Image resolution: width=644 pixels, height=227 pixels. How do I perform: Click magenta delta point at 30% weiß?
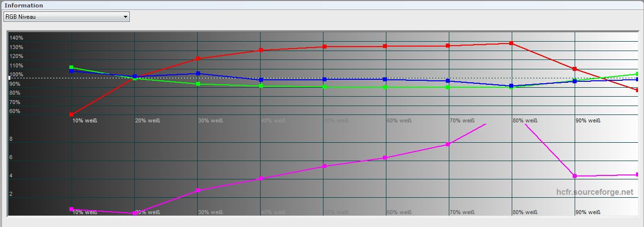click(x=198, y=190)
